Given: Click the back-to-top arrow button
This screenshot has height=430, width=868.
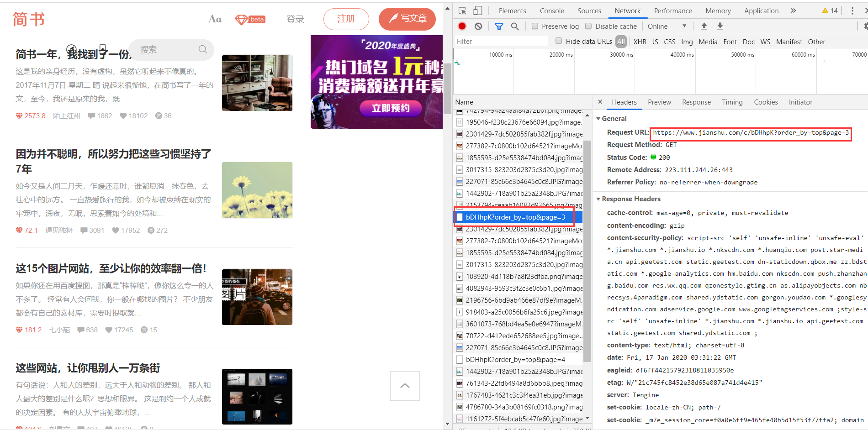Looking at the screenshot, I should (405, 386).
